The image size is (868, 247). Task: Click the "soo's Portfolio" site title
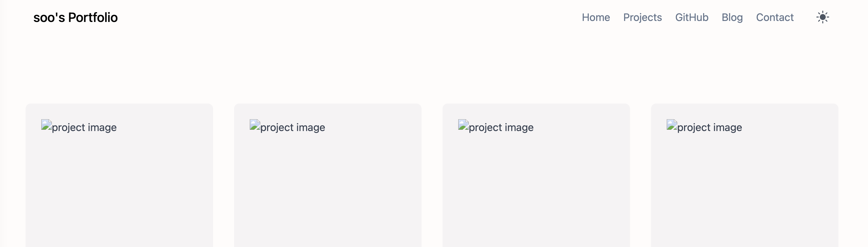pyautogui.click(x=75, y=17)
